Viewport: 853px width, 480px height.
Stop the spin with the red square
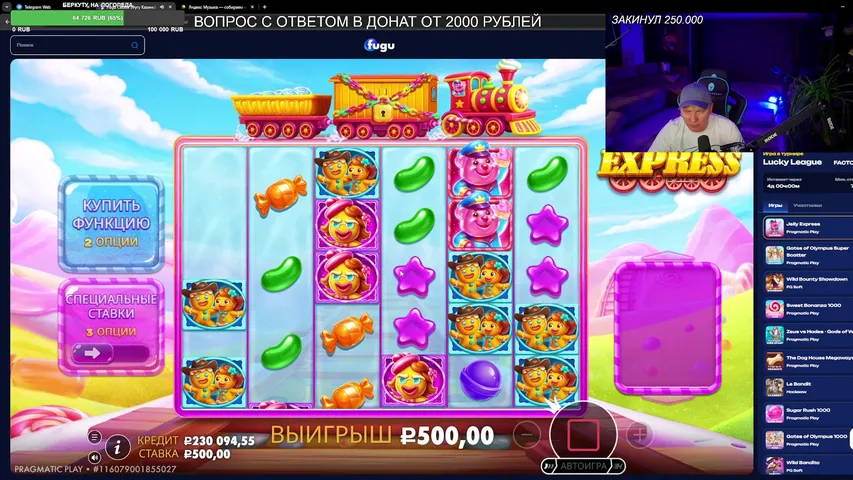(x=583, y=435)
